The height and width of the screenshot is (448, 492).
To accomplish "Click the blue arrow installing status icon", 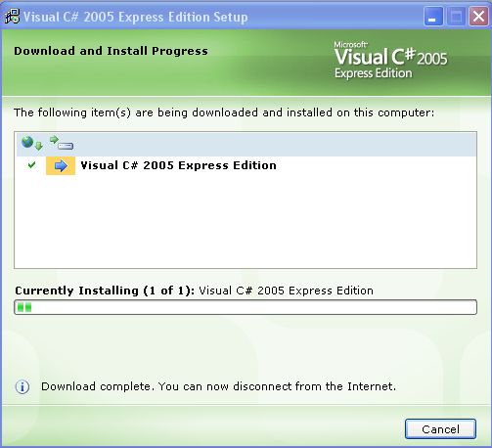I will [x=61, y=165].
